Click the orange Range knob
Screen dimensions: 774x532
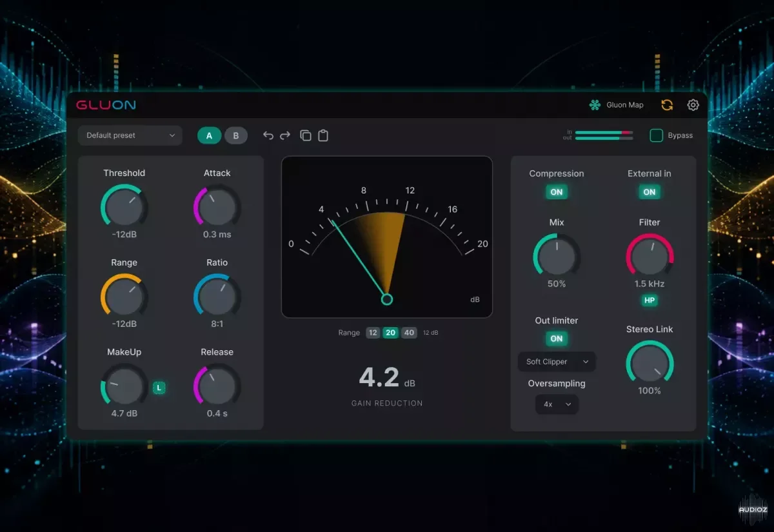click(124, 297)
